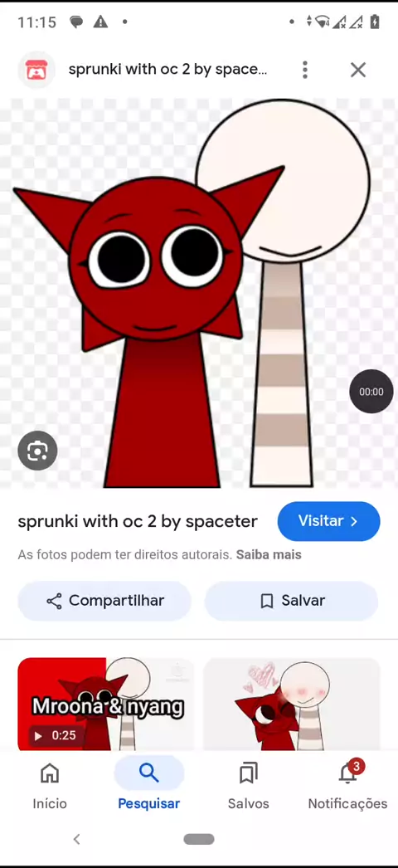Tap the 00:00 timer bubble
398x868 pixels.
point(371,392)
